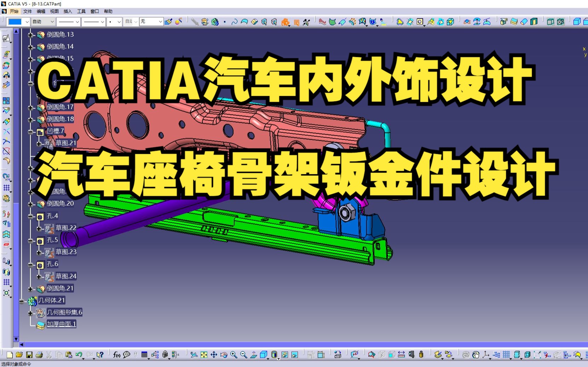Select 倒圆角.17 in the tree
This screenshot has width=588, height=367.
[60, 107]
